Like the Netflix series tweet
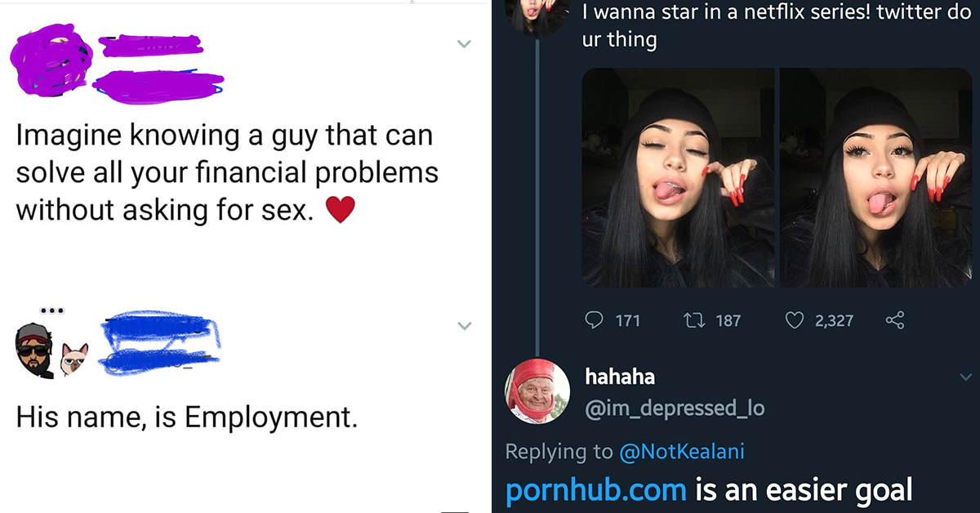The height and width of the screenshot is (513, 980). (x=795, y=320)
